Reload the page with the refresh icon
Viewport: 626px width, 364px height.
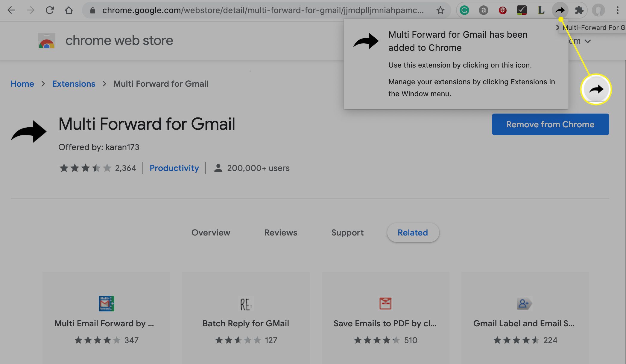[x=50, y=10]
